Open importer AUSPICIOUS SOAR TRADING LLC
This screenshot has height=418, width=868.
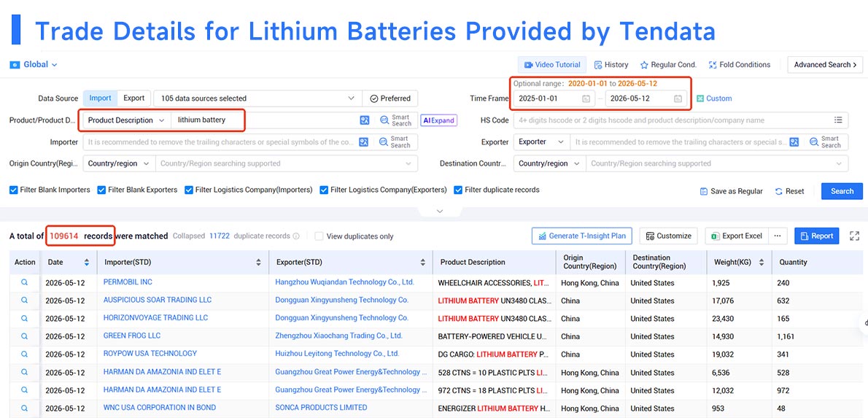tap(158, 300)
